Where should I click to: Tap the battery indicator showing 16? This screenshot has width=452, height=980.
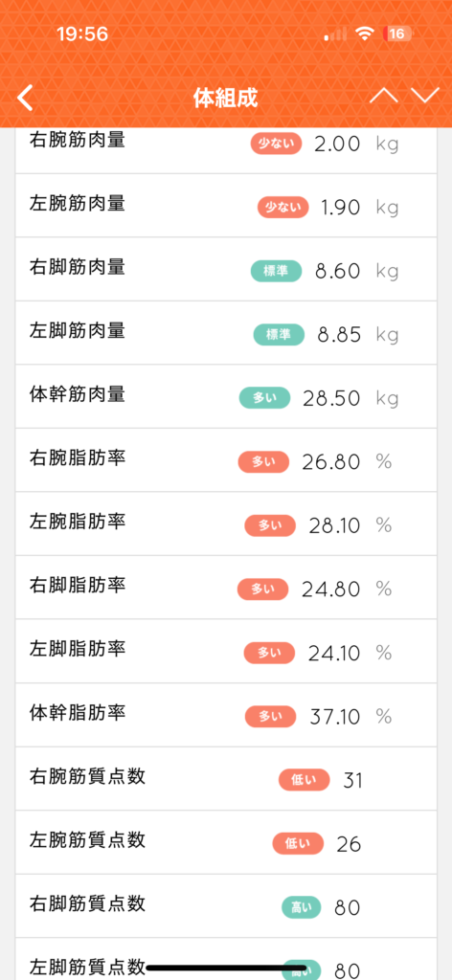[x=397, y=33]
